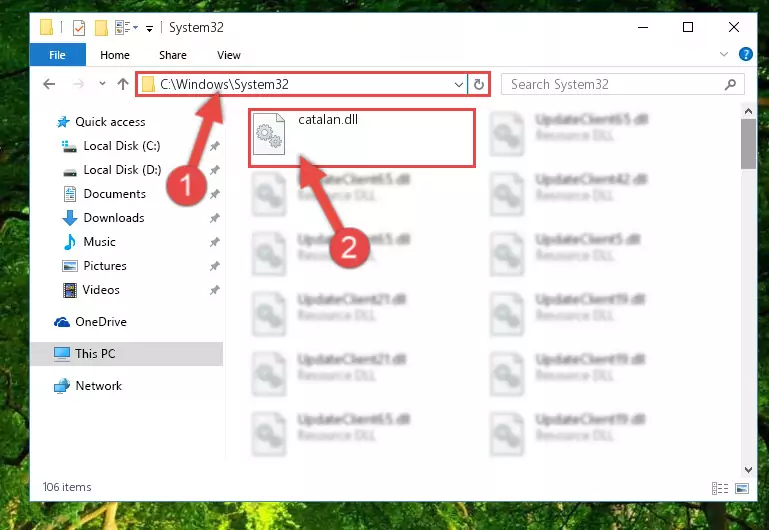This screenshot has height=530, width=769.
Task: Click the address bar path C:\Windows\System32
Action: (x=224, y=84)
